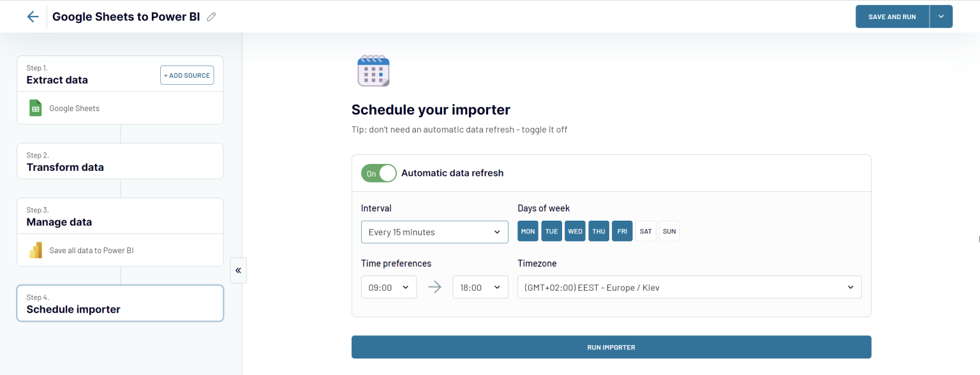Click the pencil to rename the importer
The height and width of the screenshot is (375, 980).
pos(211,17)
